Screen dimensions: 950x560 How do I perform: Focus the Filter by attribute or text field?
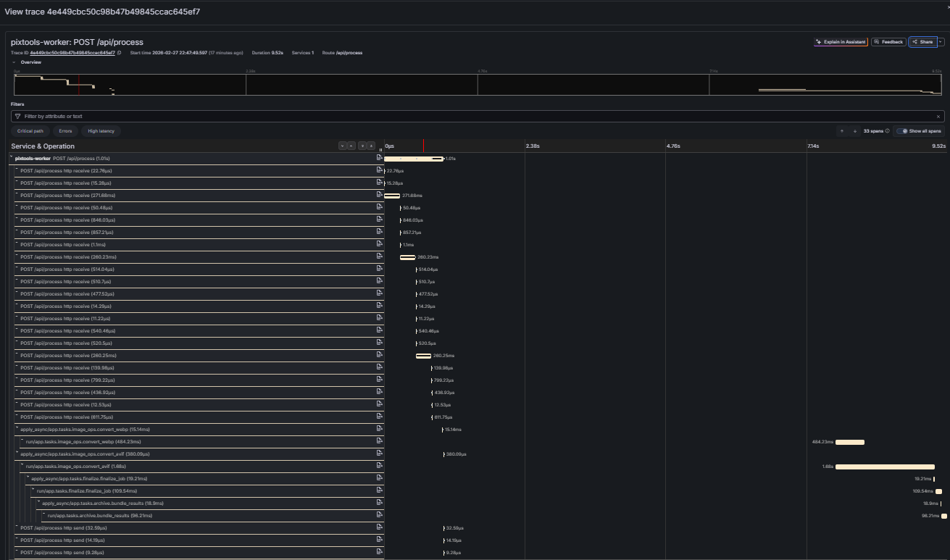pyautogui.click(x=478, y=116)
